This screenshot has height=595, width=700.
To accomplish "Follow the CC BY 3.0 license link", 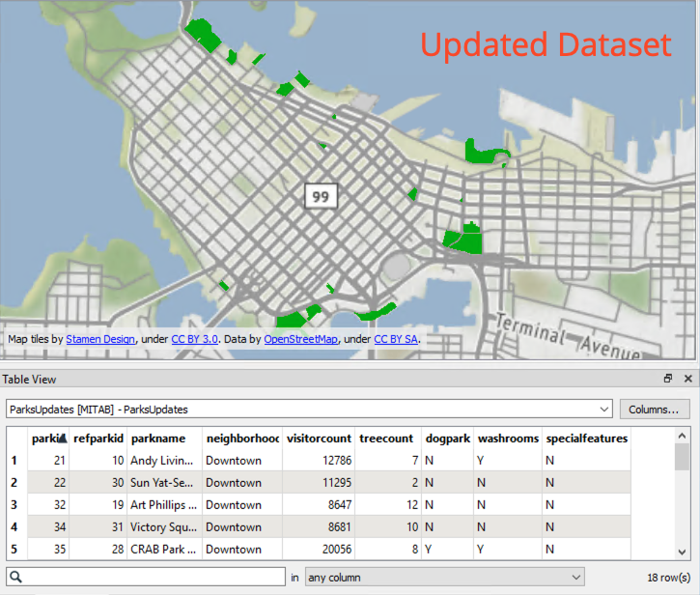I will click(195, 340).
